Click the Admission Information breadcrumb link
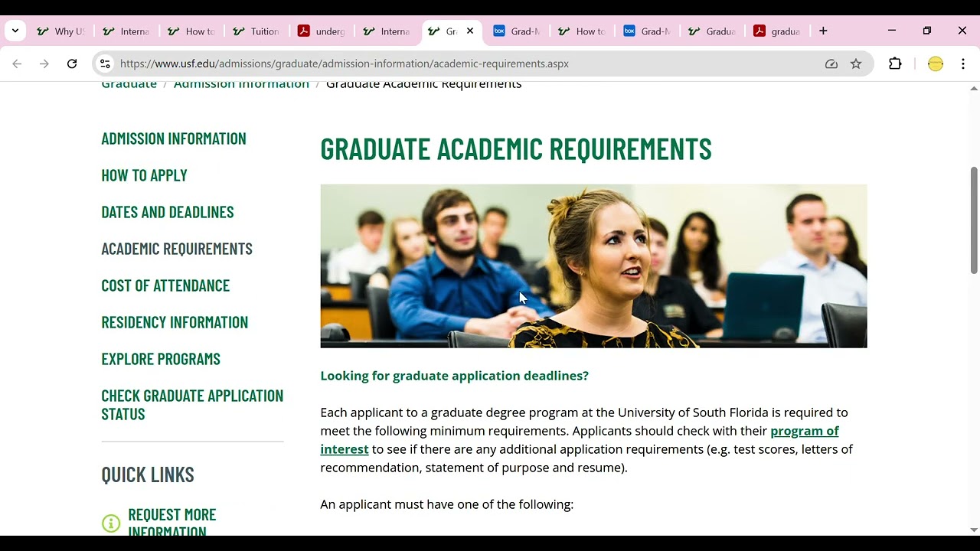The image size is (980, 551). (241, 84)
